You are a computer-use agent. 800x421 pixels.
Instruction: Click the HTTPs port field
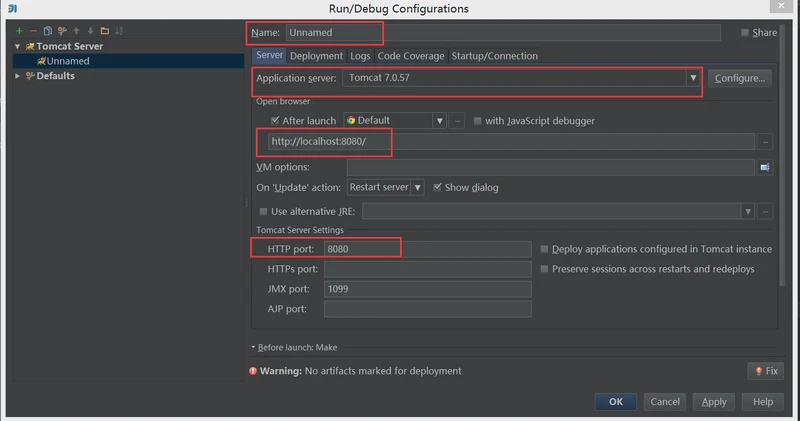(x=428, y=269)
